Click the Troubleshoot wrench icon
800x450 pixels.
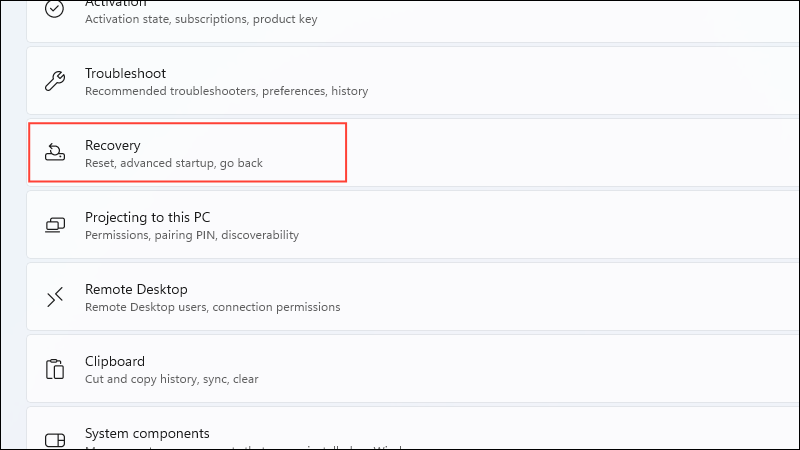point(55,81)
